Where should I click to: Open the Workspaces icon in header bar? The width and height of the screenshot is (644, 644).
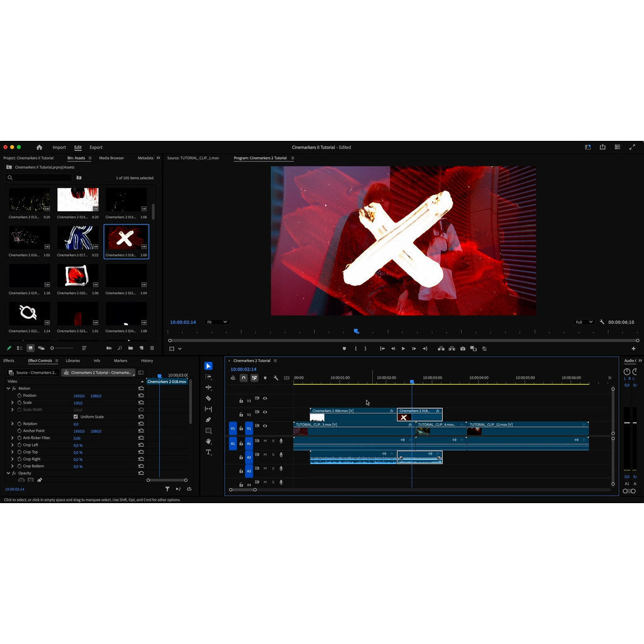tap(588, 147)
